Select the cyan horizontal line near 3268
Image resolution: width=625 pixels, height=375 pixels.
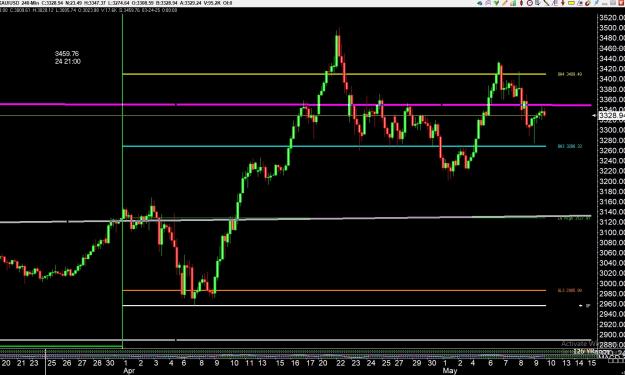(x=334, y=146)
